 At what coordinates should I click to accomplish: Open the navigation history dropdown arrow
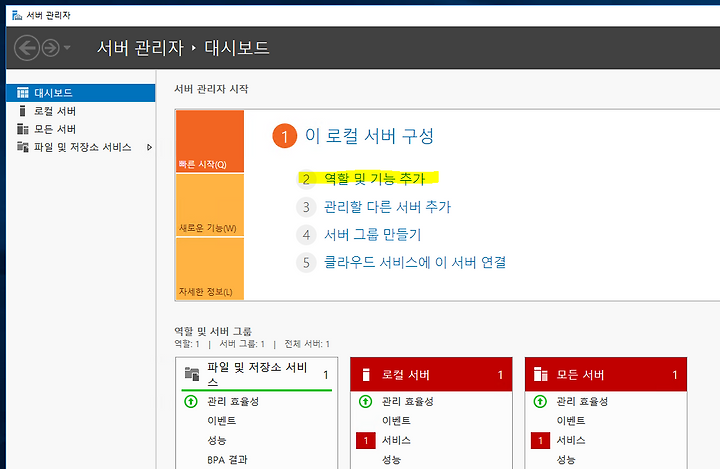pos(67,47)
